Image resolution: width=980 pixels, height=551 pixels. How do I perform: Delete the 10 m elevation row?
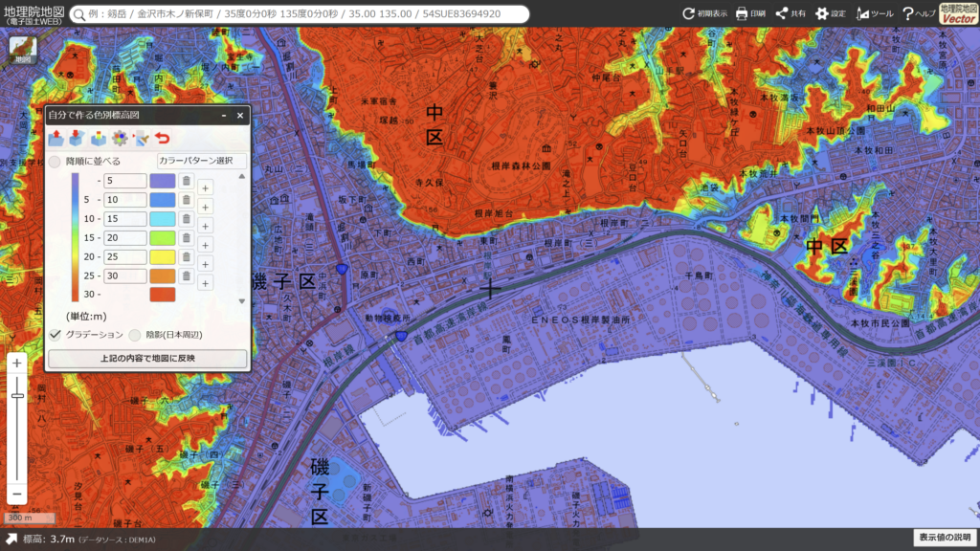point(187,200)
